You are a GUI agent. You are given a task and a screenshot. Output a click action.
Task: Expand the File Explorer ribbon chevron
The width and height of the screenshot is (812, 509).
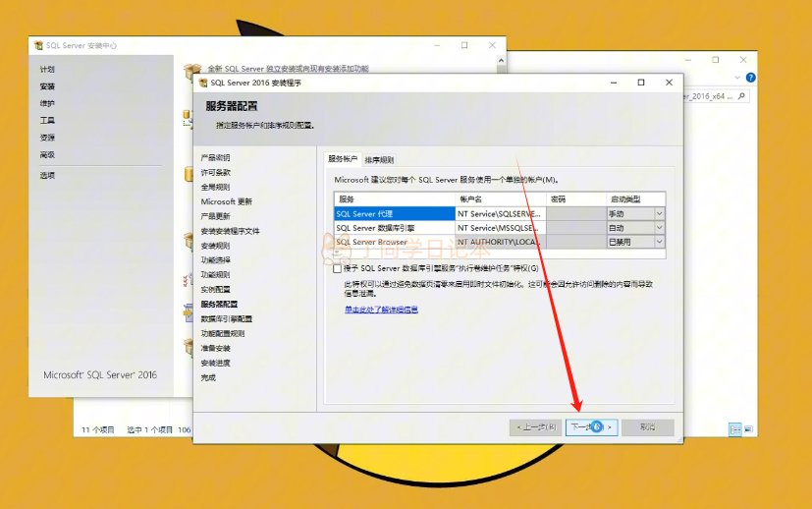click(737, 78)
